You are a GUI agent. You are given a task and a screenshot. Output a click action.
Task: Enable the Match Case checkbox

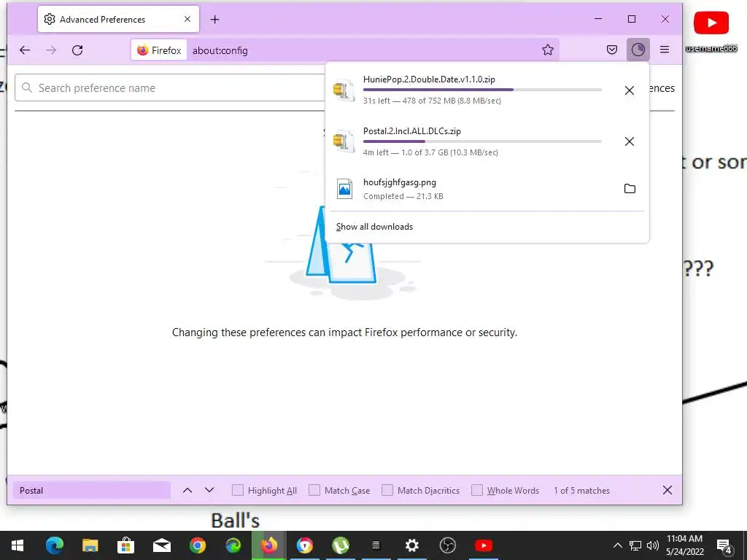[314, 490]
